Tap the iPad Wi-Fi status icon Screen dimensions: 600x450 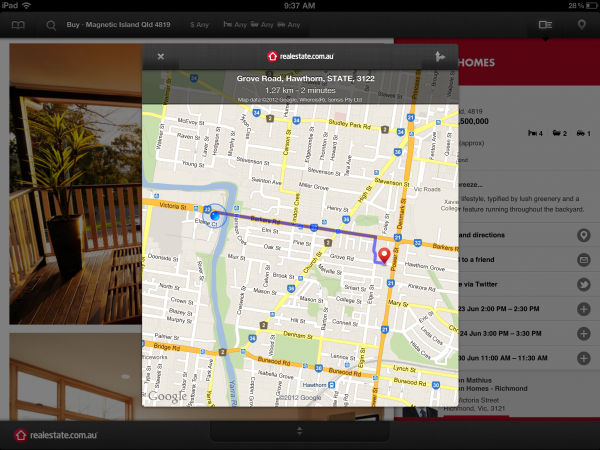(x=26, y=5)
